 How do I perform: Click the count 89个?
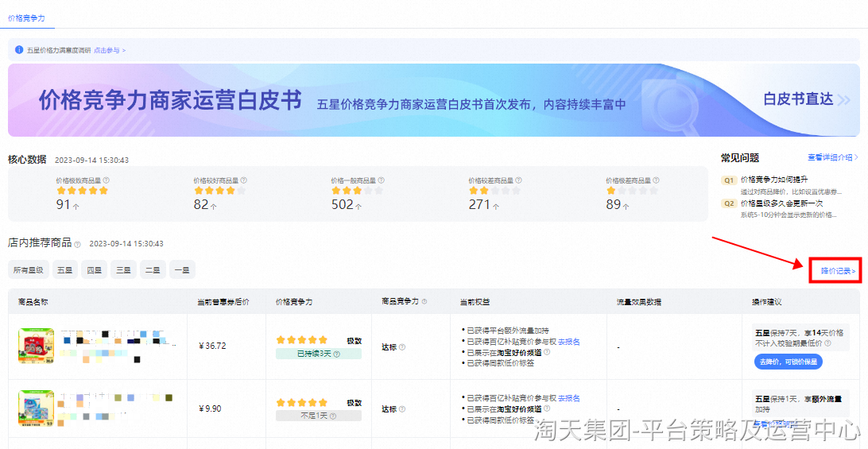pyautogui.click(x=618, y=205)
